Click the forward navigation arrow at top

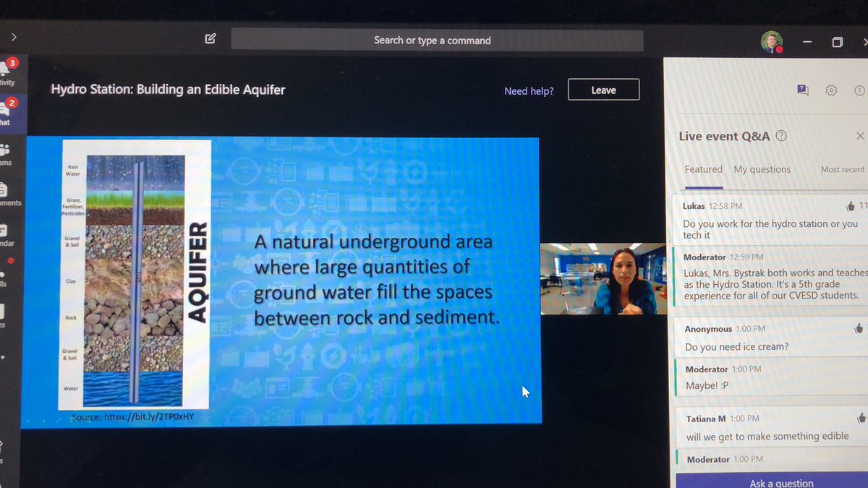tap(13, 36)
